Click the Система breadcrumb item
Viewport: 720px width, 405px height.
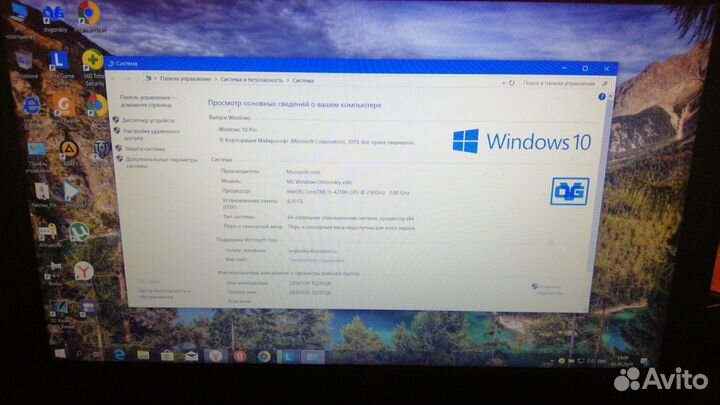303,80
